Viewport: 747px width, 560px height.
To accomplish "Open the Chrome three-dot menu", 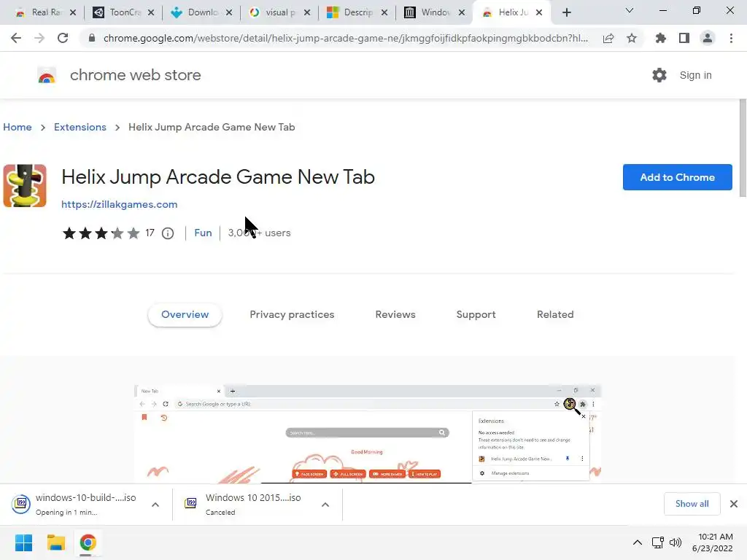I will [x=731, y=38].
